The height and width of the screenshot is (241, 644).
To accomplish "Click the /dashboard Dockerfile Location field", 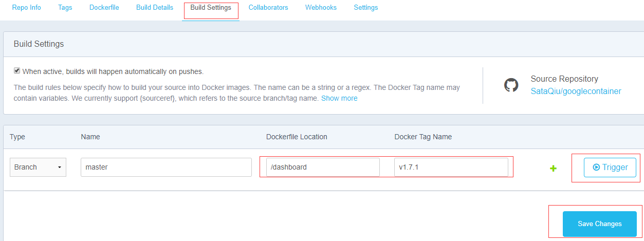I will (x=323, y=167).
